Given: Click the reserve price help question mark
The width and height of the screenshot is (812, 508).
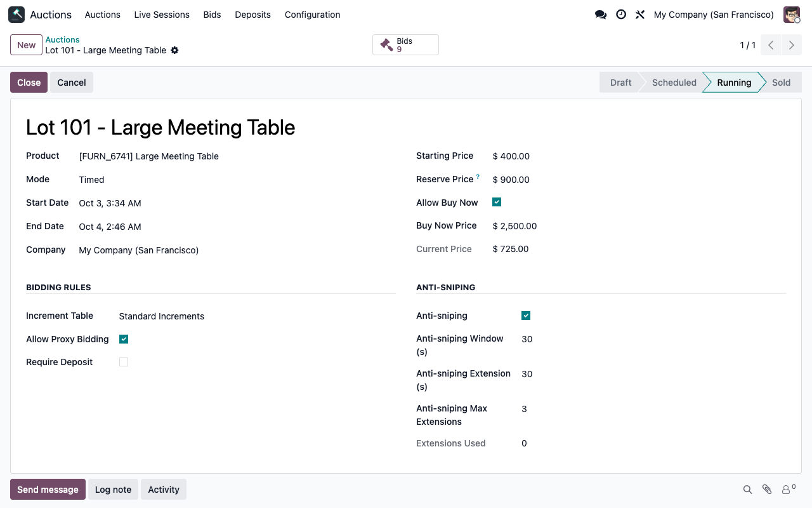Looking at the screenshot, I should coord(478,177).
